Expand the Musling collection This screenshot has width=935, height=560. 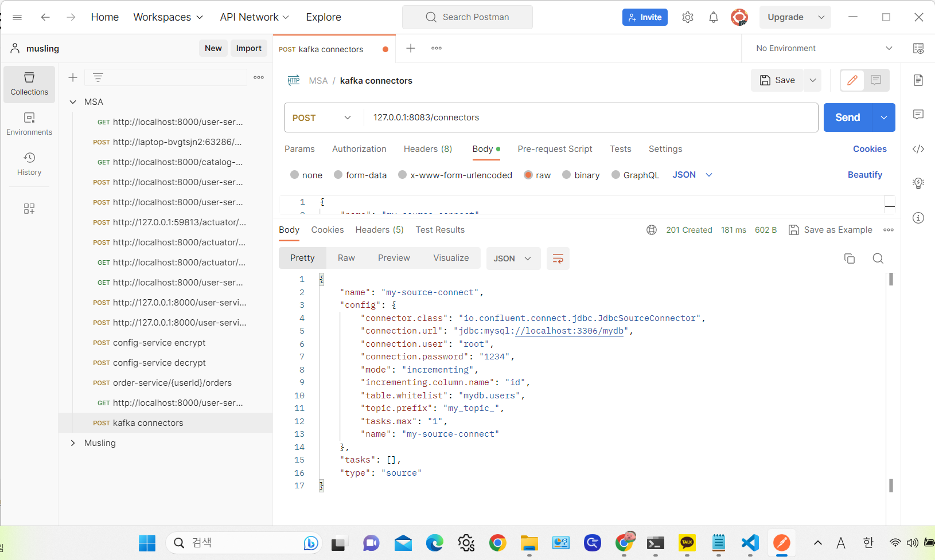tap(73, 443)
